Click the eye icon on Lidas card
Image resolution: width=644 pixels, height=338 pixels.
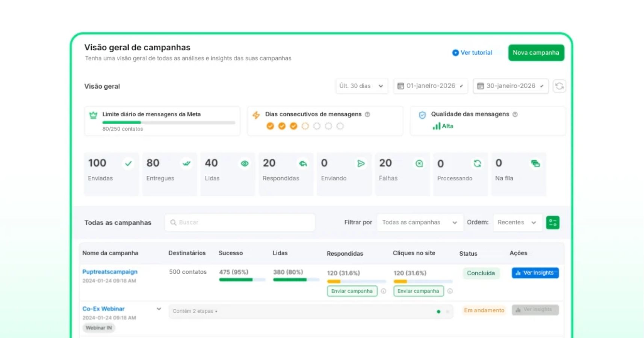coord(245,163)
